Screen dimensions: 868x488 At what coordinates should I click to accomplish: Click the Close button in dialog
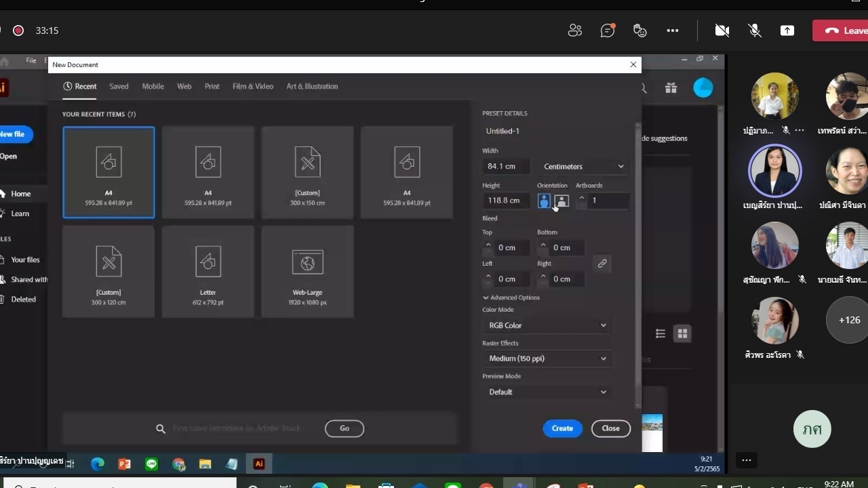(610, 428)
